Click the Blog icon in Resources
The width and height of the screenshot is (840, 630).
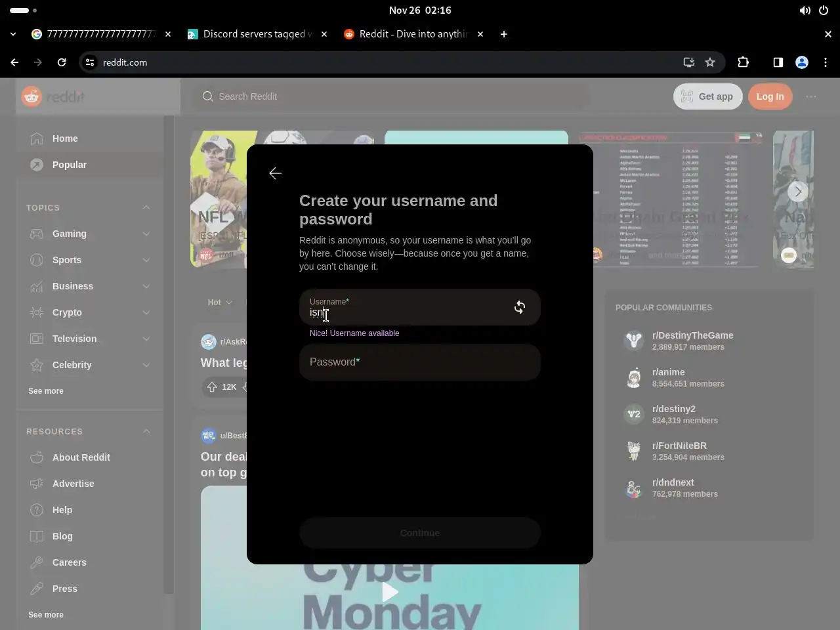click(x=37, y=536)
